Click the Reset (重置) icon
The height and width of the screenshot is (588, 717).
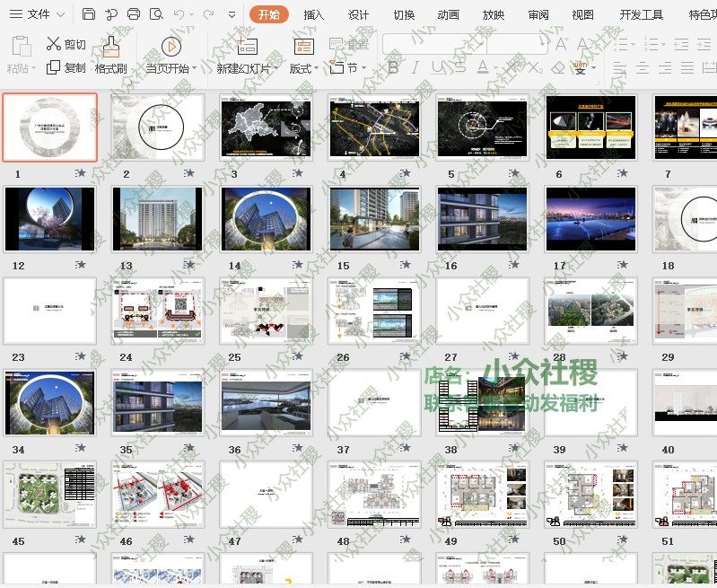pyautogui.click(x=337, y=44)
